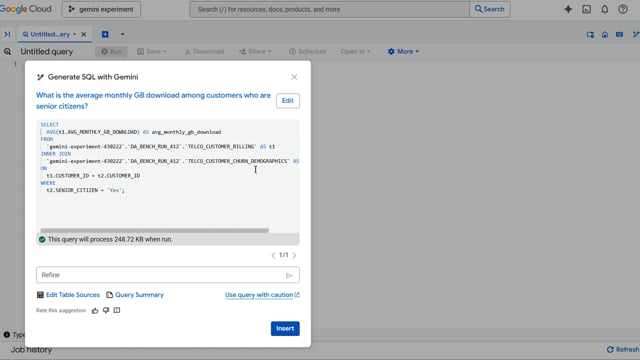Focus the Refine text field

[161, 275]
